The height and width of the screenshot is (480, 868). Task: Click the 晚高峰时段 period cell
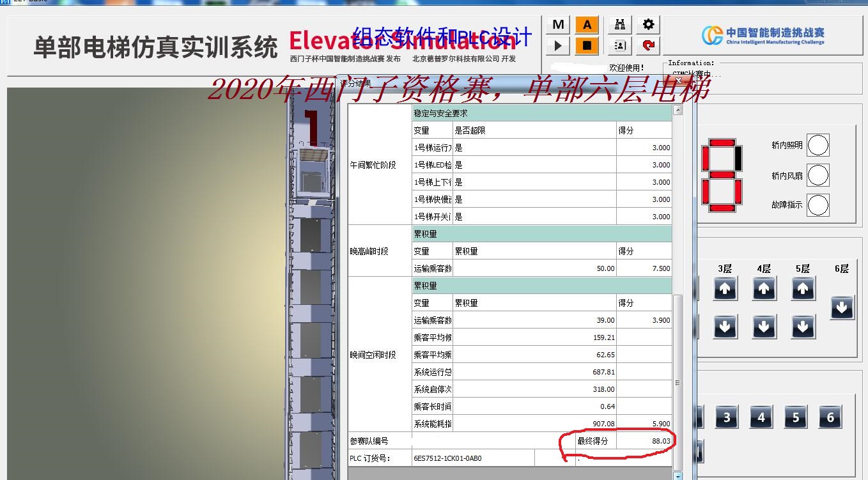coord(380,251)
